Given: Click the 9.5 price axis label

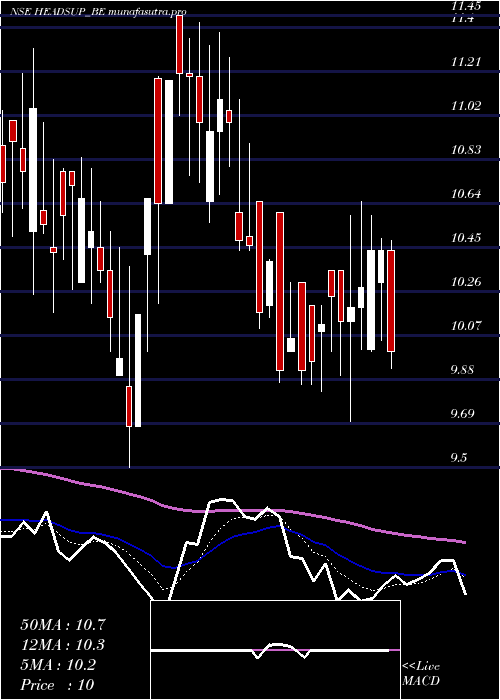Looking at the screenshot, I should point(460,458).
